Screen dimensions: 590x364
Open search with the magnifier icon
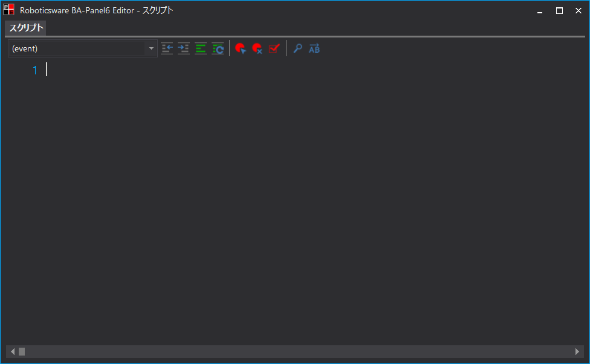(x=297, y=48)
